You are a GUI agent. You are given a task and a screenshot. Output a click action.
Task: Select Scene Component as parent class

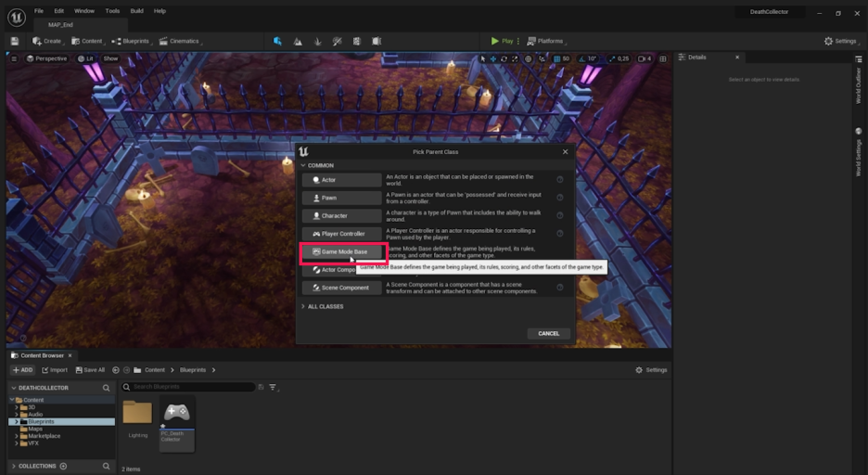tap(342, 288)
